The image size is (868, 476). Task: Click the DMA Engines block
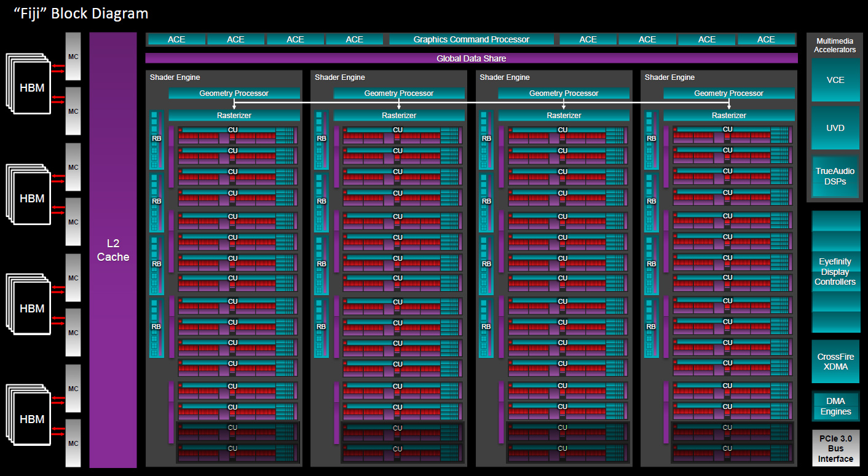(x=835, y=407)
